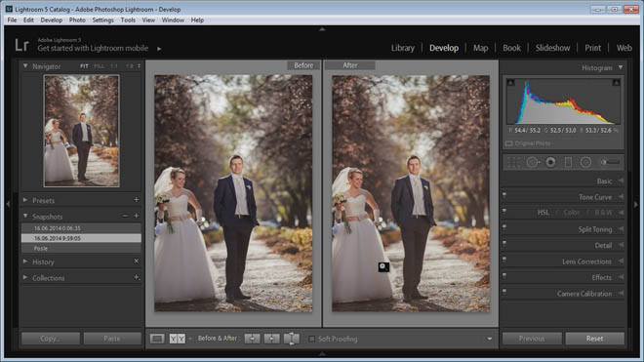Open the Develop menu

[x=52, y=20]
